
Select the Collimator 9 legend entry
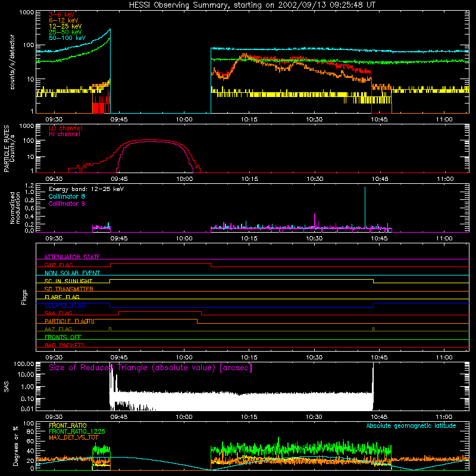click(x=67, y=203)
